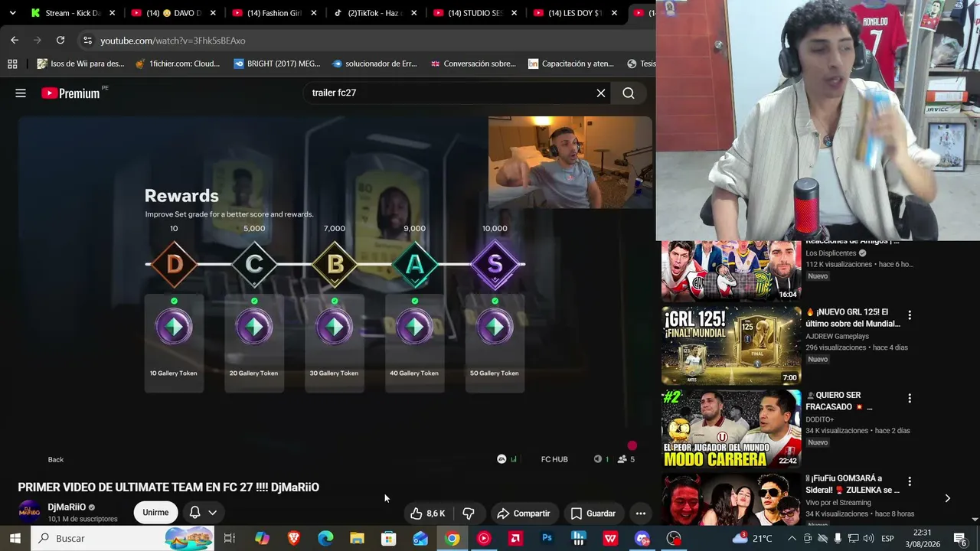Expand the next-arrow chevron beside recommendations
This screenshot has width=980, height=551.
tap(948, 498)
